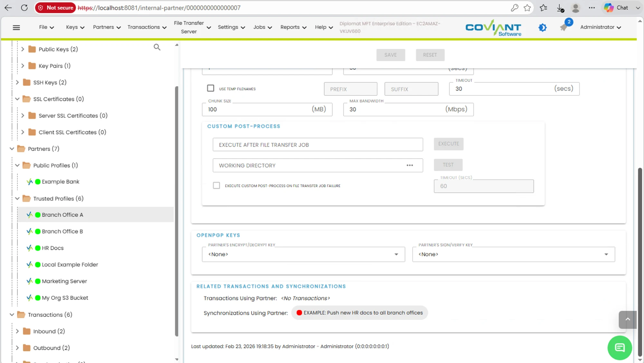Viewport: 644px width, 363px height.
Task: Collapse the SSL Certificates node
Action: coord(17,99)
